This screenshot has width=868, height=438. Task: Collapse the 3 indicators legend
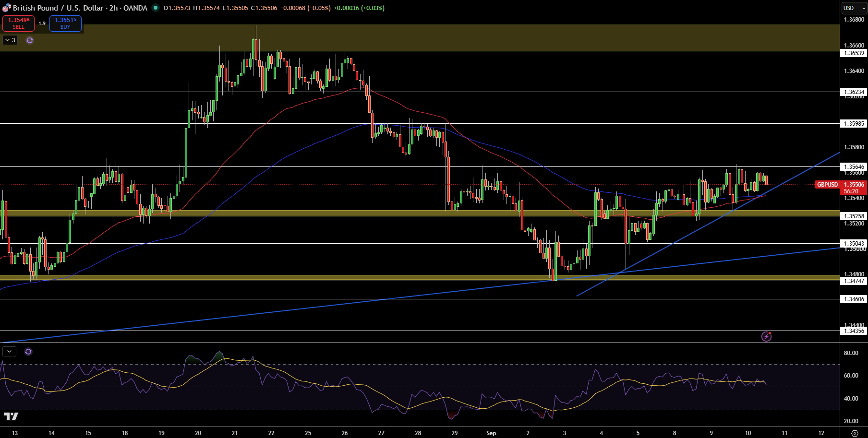click(x=10, y=40)
